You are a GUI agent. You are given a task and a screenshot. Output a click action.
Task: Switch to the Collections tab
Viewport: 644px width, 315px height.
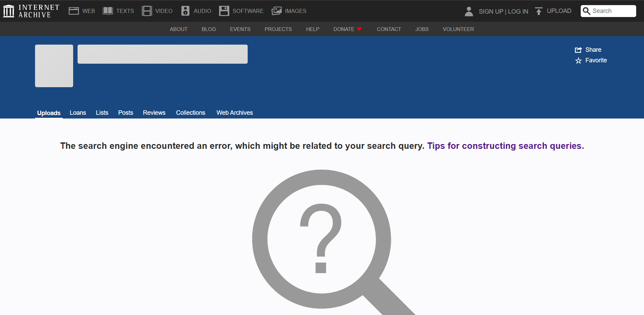(x=191, y=113)
